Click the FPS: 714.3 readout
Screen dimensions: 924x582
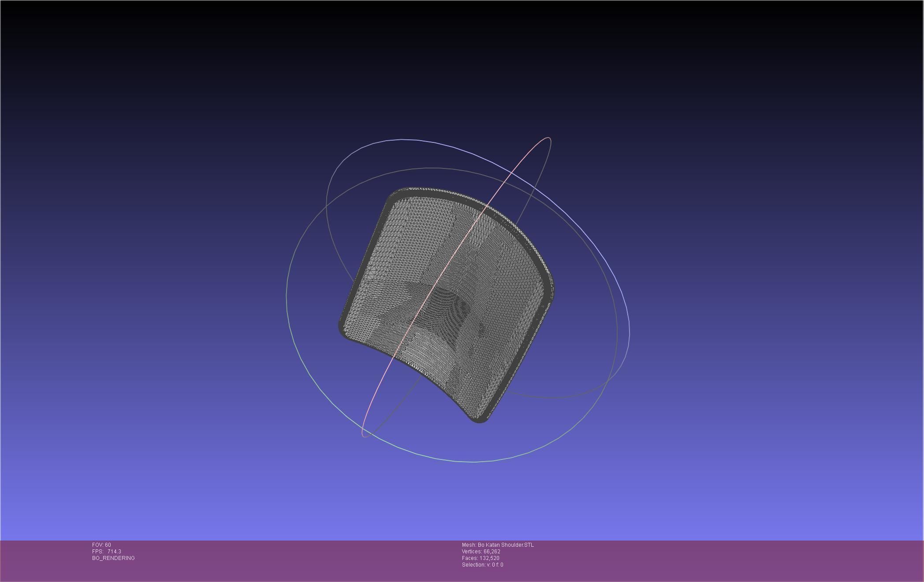(107, 552)
